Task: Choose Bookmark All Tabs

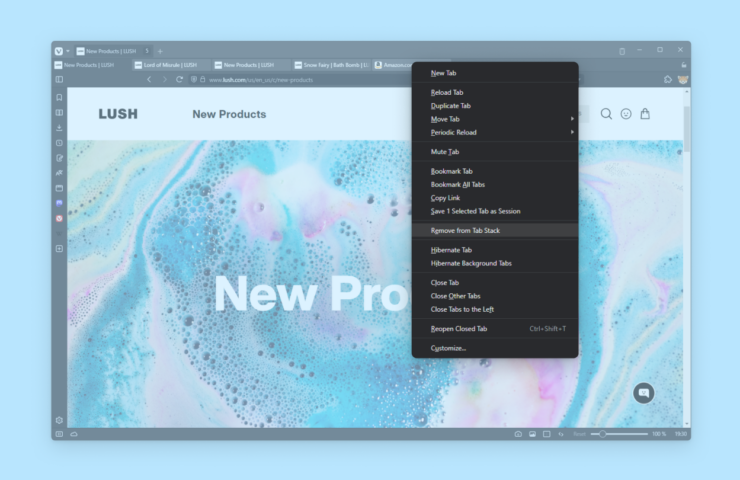Action: tap(495, 185)
